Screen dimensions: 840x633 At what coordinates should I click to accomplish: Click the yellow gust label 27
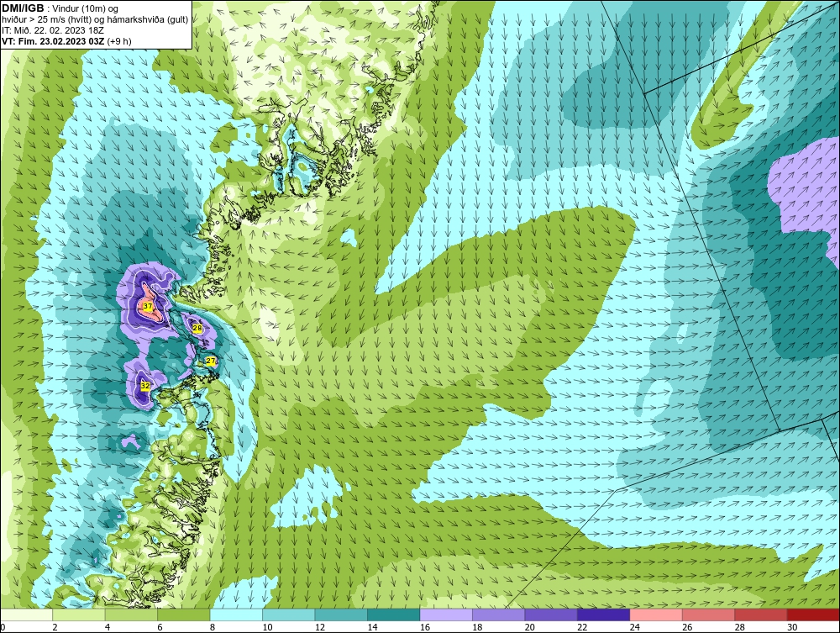point(211,361)
